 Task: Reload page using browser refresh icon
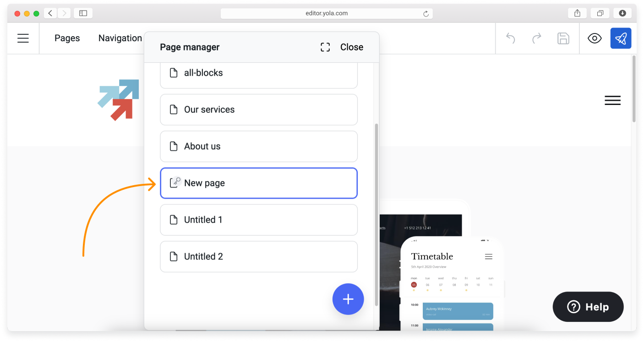point(426,14)
